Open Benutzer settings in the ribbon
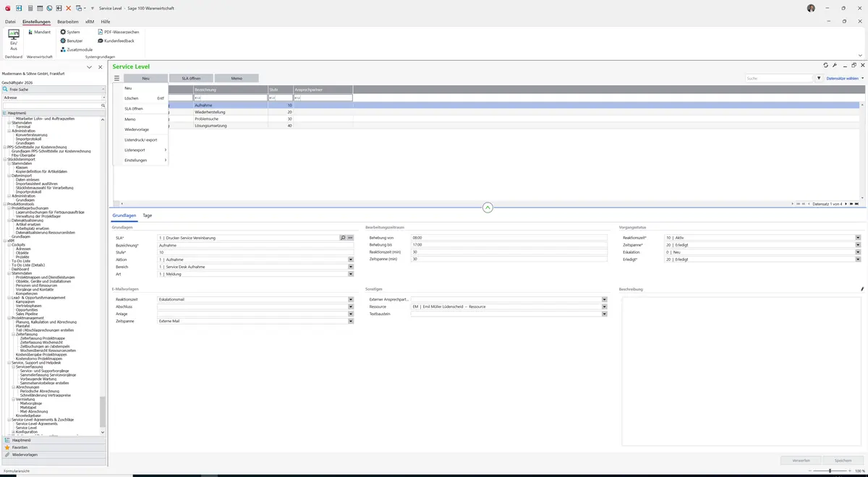This screenshot has width=868, height=477. tap(71, 40)
